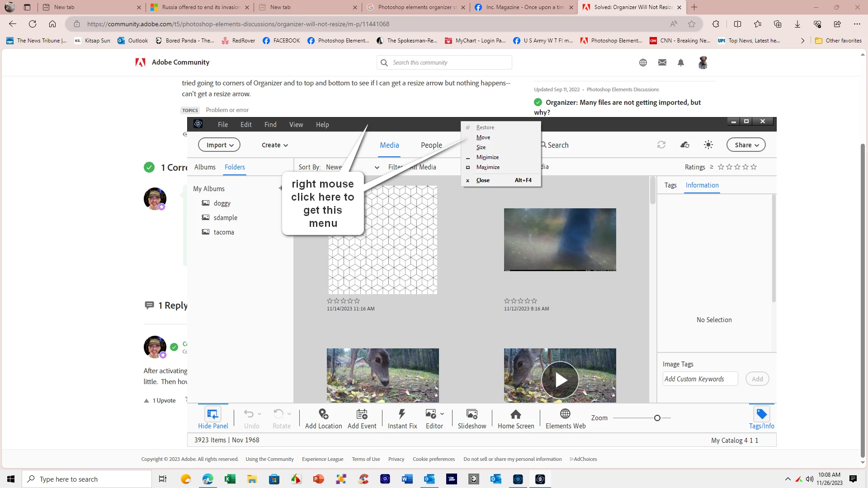Image resolution: width=868 pixels, height=488 pixels.
Task: Play the deer video thumbnail
Action: [560, 380]
